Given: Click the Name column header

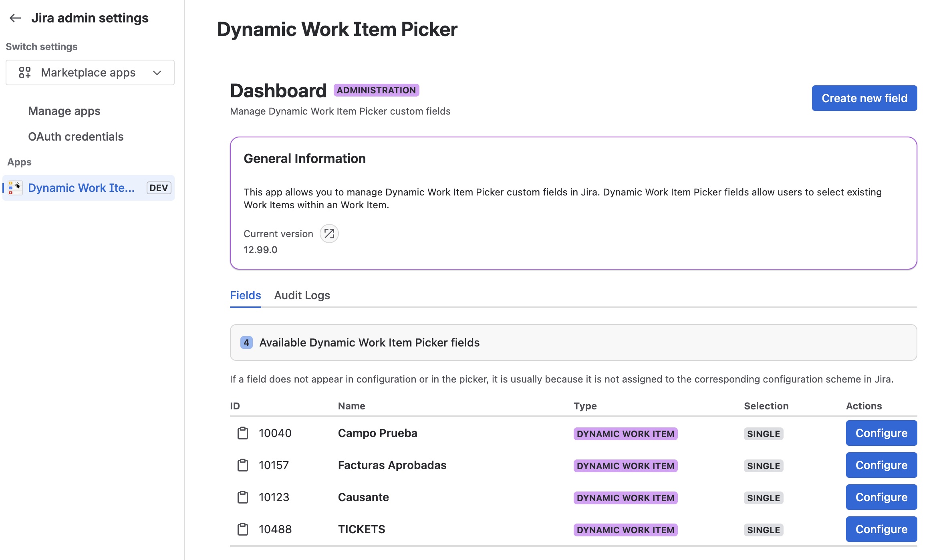Looking at the screenshot, I should click(x=351, y=406).
